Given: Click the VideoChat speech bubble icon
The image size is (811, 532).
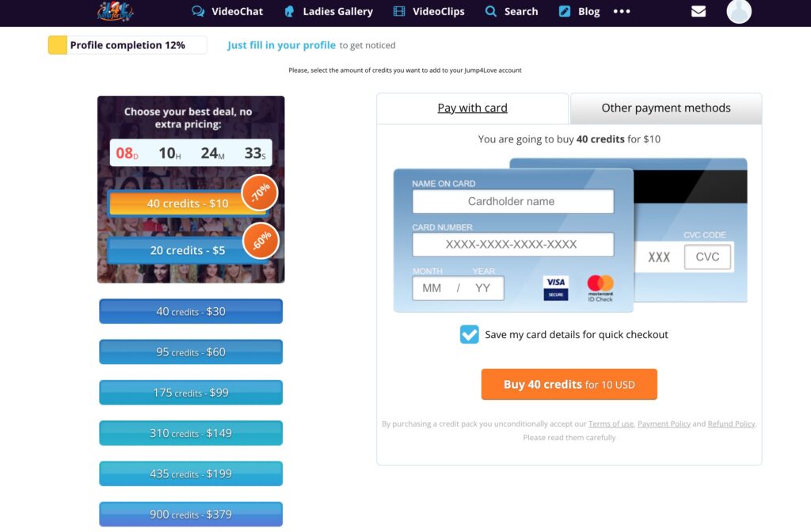Looking at the screenshot, I should pyautogui.click(x=198, y=12).
